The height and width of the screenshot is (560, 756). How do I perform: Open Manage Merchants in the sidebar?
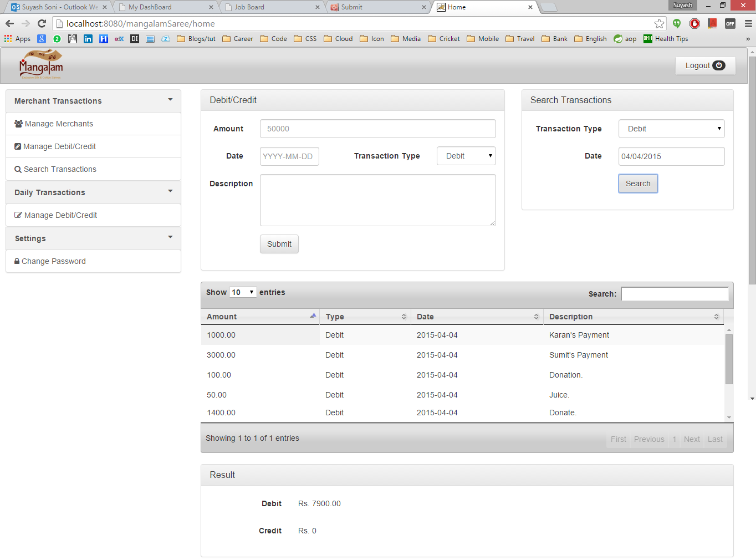click(93, 124)
